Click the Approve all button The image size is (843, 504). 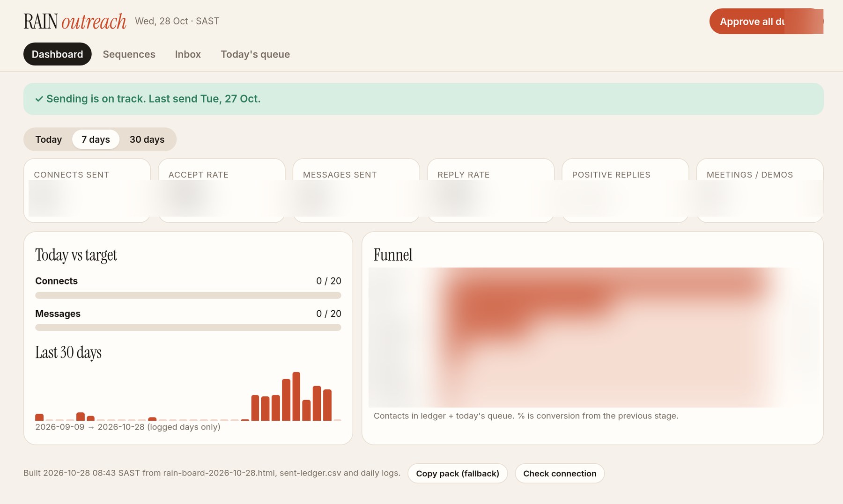point(766,22)
